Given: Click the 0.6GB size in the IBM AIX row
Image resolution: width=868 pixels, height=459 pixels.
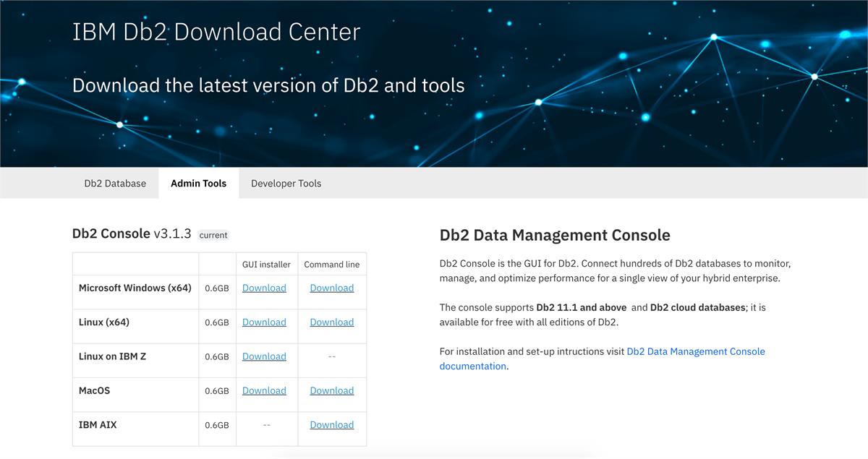Looking at the screenshot, I should 217,425.
